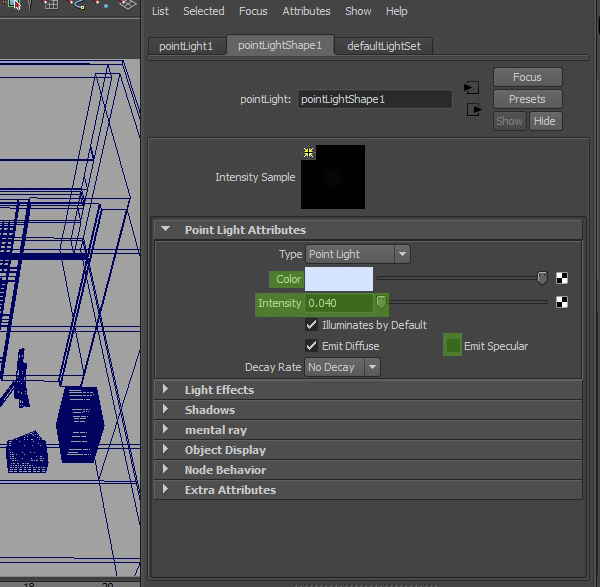The image size is (600, 587).
Task: Open the Decay Rate dropdown
Action: tap(342, 367)
